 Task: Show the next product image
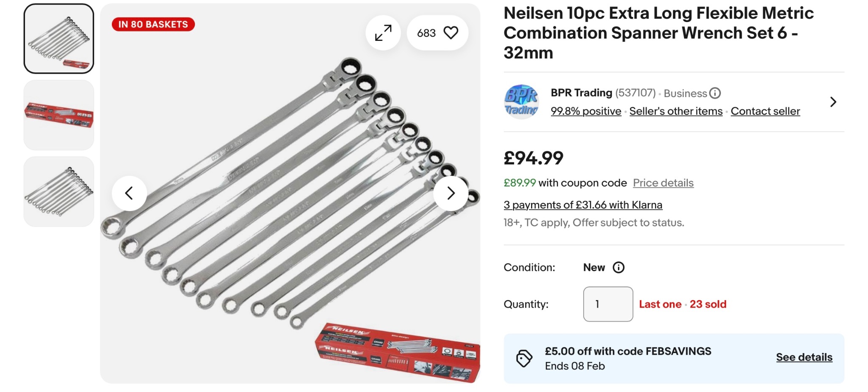(x=451, y=193)
